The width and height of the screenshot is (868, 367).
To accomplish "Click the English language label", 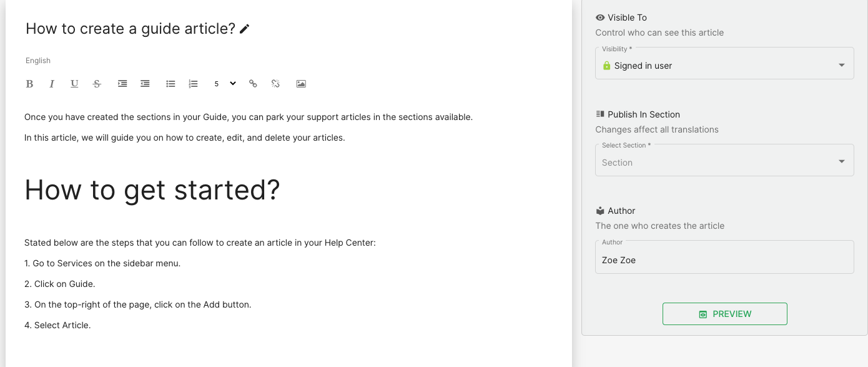I will point(38,61).
